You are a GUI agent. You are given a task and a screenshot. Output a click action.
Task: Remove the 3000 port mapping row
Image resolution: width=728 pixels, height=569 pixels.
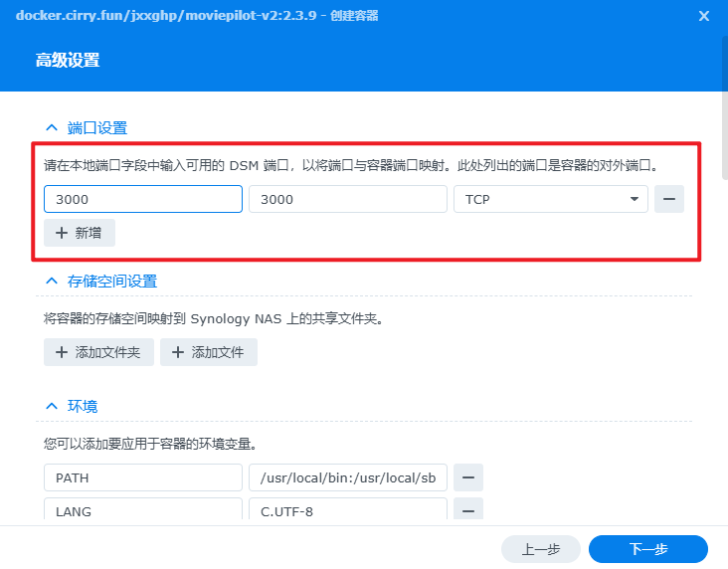[x=669, y=199]
